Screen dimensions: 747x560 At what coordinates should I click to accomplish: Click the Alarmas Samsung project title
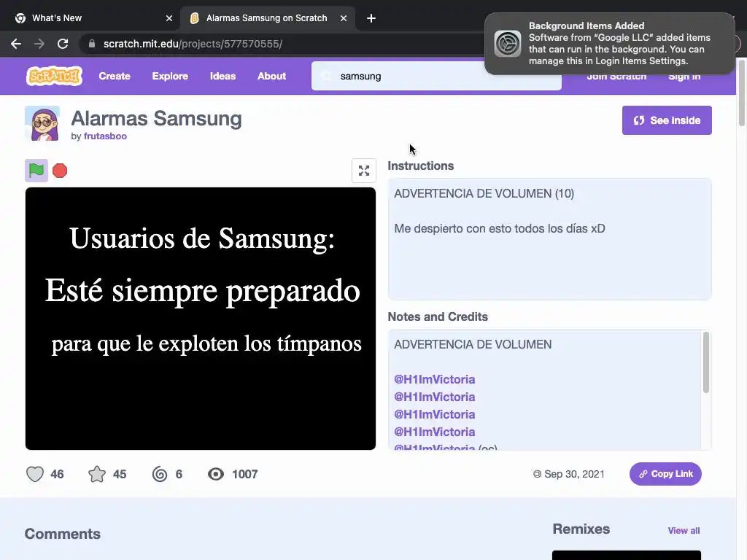(x=156, y=119)
